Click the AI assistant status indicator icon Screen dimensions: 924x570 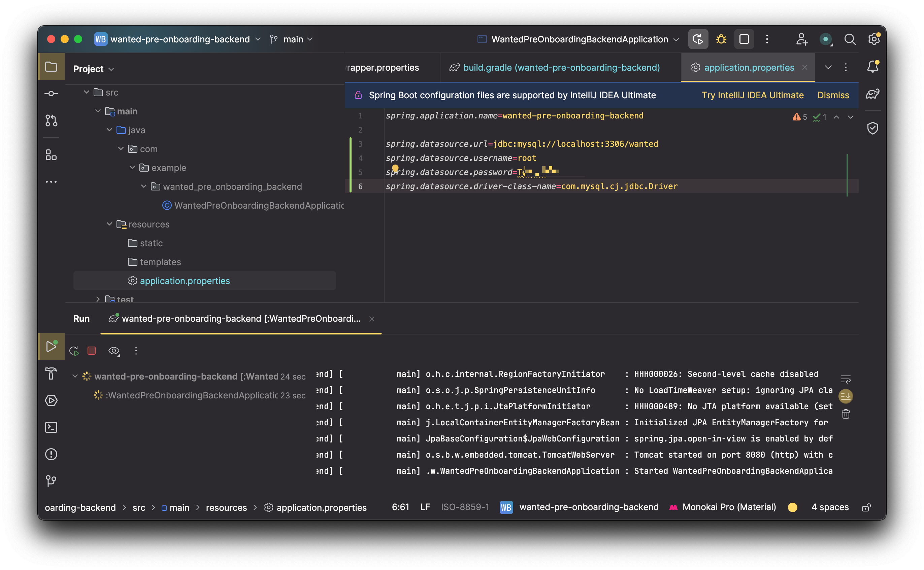(826, 39)
